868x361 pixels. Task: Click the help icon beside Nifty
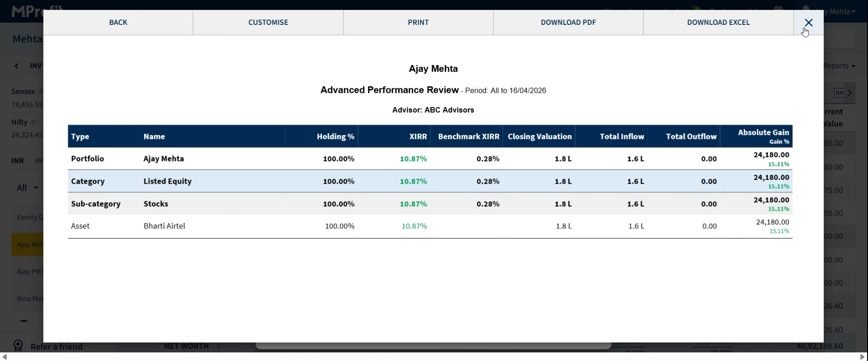point(33,123)
